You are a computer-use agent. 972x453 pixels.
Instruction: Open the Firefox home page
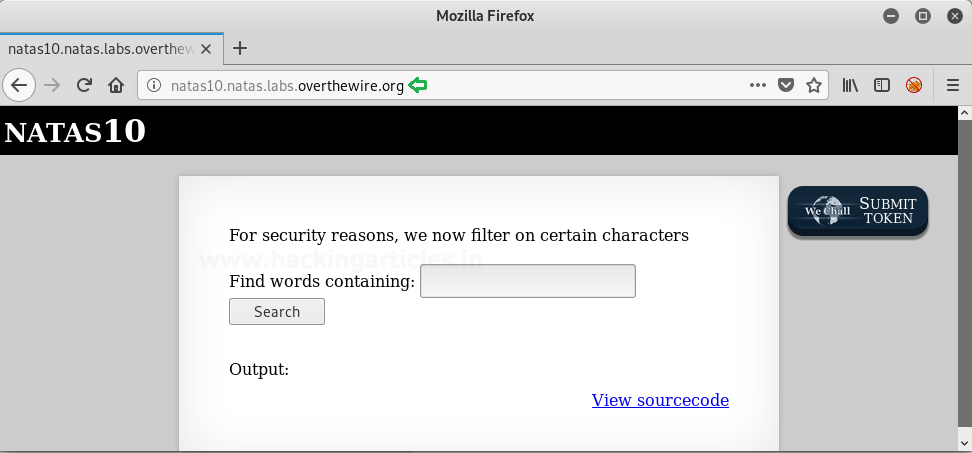pos(116,85)
